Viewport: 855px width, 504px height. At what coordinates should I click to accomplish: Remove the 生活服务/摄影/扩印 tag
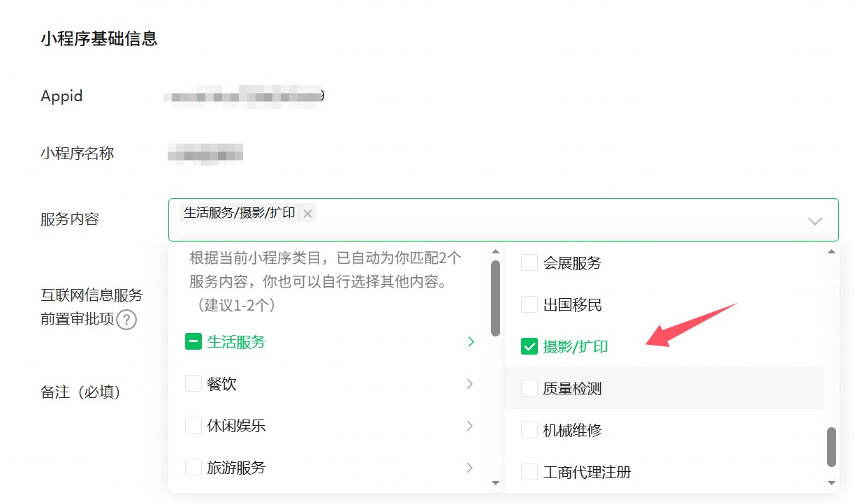click(x=307, y=214)
